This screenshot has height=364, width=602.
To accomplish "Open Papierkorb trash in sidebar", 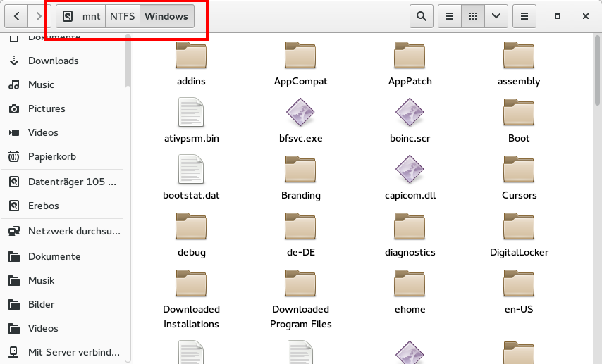I will coord(51,156).
